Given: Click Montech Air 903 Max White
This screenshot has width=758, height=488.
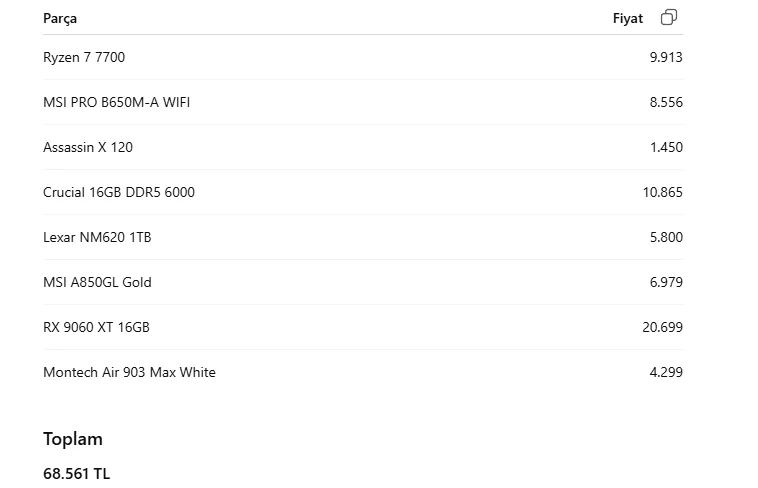Looking at the screenshot, I should (130, 372).
